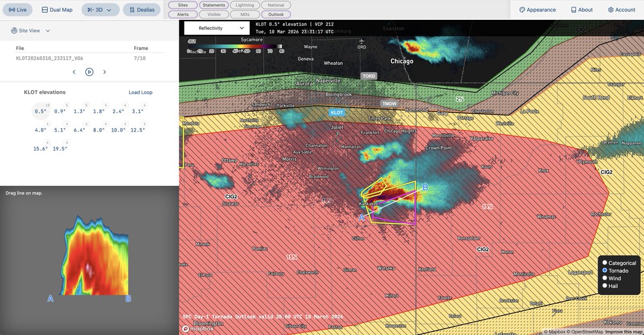Open Dual Map view
The image size is (644, 335).
tap(57, 9)
